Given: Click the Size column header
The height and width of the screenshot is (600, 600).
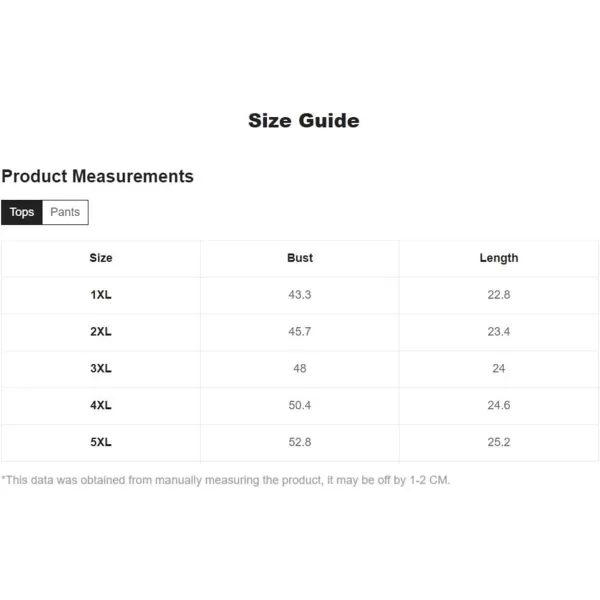Looking at the screenshot, I should [x=101, y=258].
